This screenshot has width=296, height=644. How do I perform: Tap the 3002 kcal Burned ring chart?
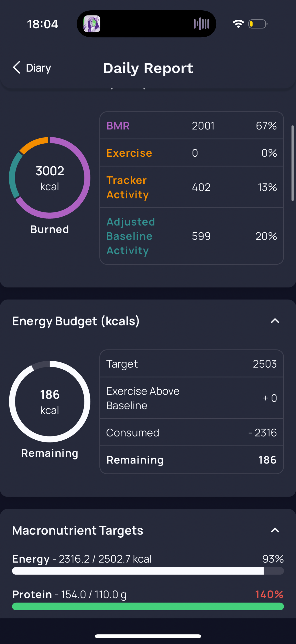pos(50,178)
